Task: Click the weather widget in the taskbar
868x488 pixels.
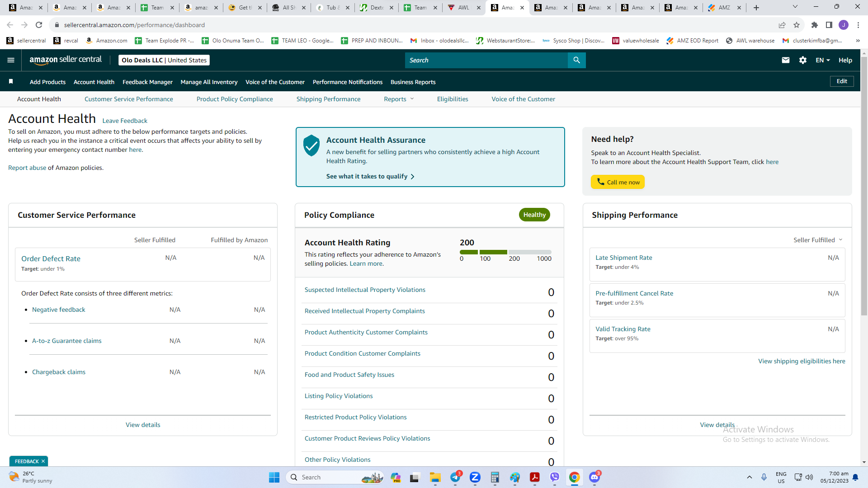Action: coord(31,477)
